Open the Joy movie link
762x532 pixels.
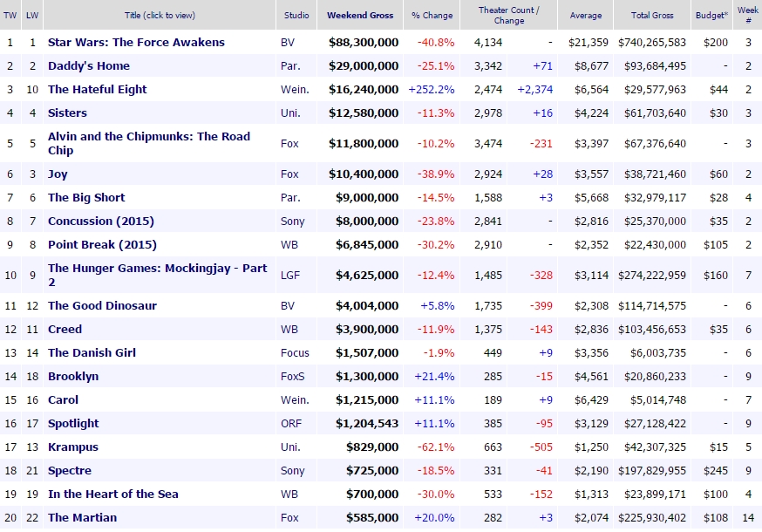click(x=58, y=174)
